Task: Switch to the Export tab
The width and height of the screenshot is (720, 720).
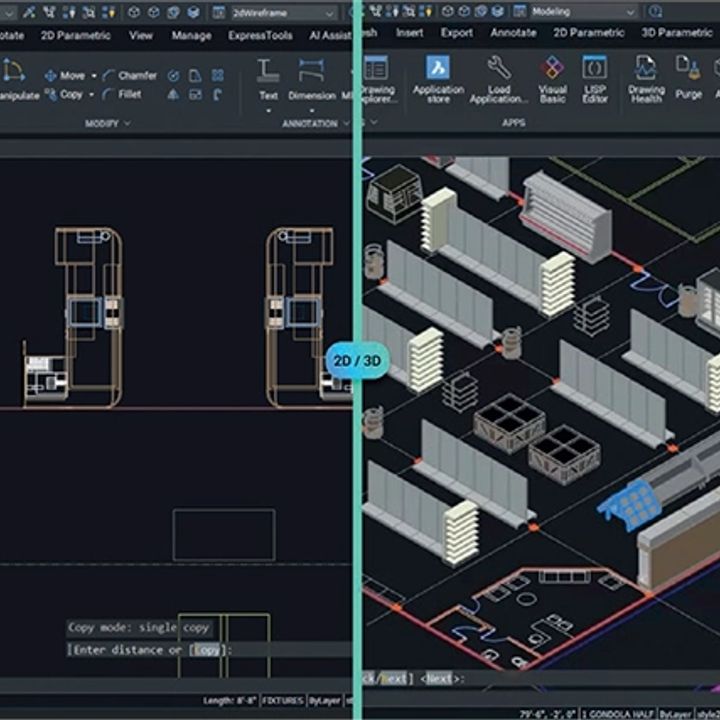Action: tap(456, 33)
